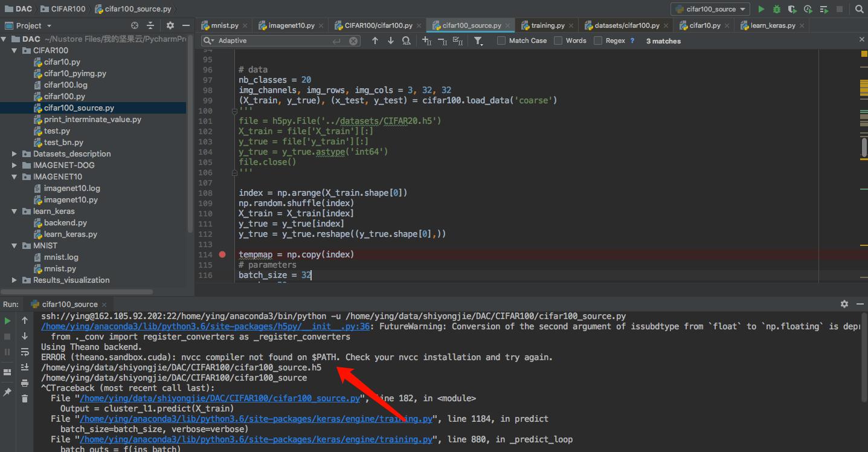The height and width of the screenshot is (452, 868).
Task: Unselect occurrence icon in find bar
Action: point(442,40)
